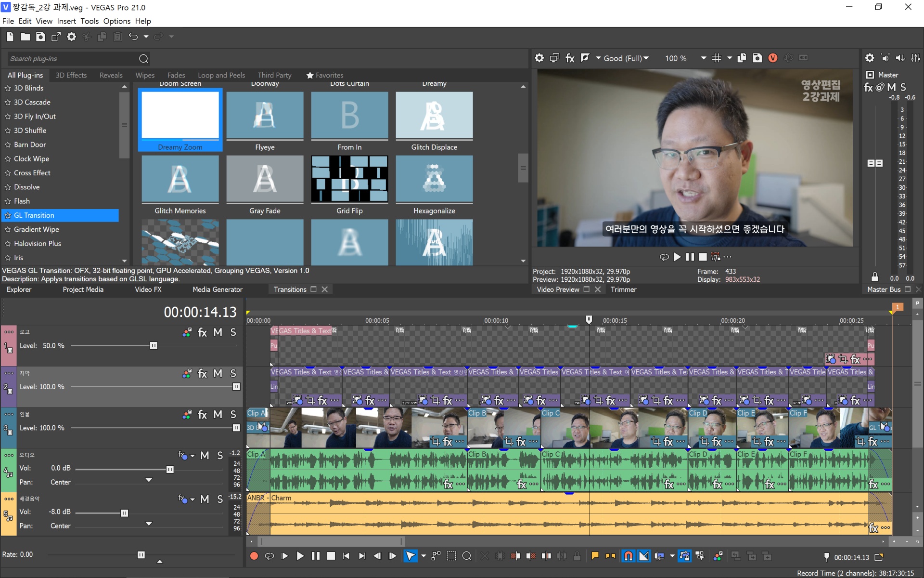The image size is (924, 578).
Task: Click the search magnifier in plug-in search
Action: tap(143, 59)
